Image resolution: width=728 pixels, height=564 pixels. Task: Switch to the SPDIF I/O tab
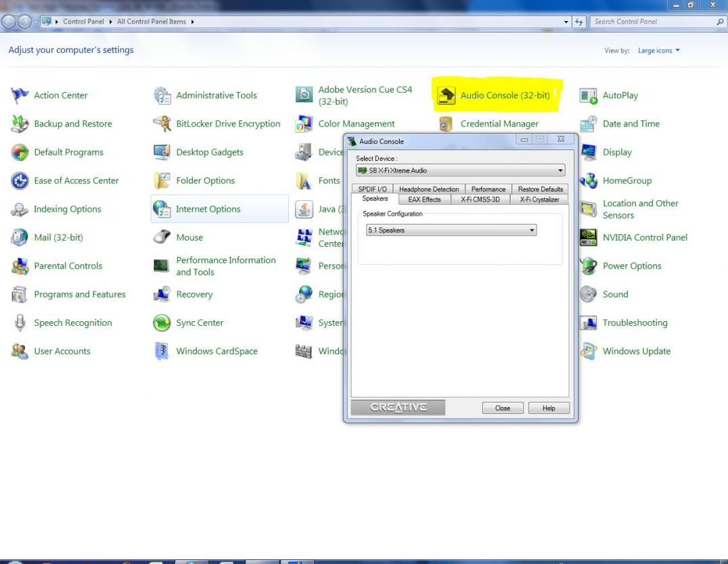372,189
